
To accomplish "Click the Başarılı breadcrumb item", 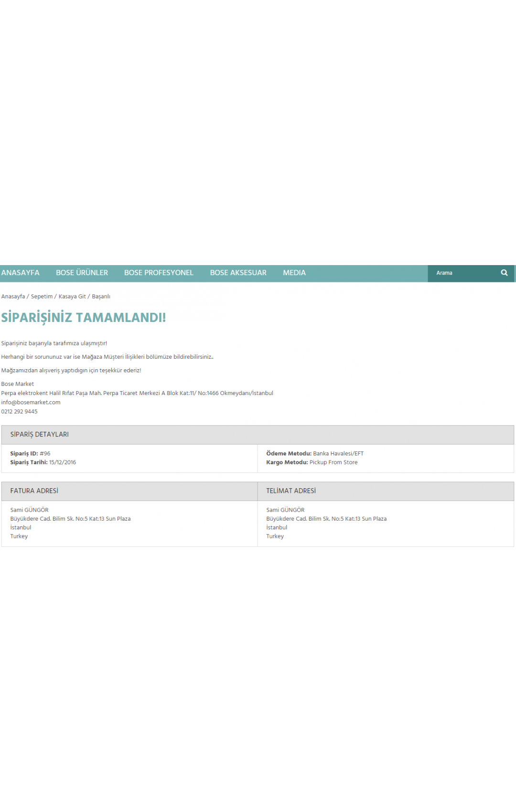I will click(101, 297).
